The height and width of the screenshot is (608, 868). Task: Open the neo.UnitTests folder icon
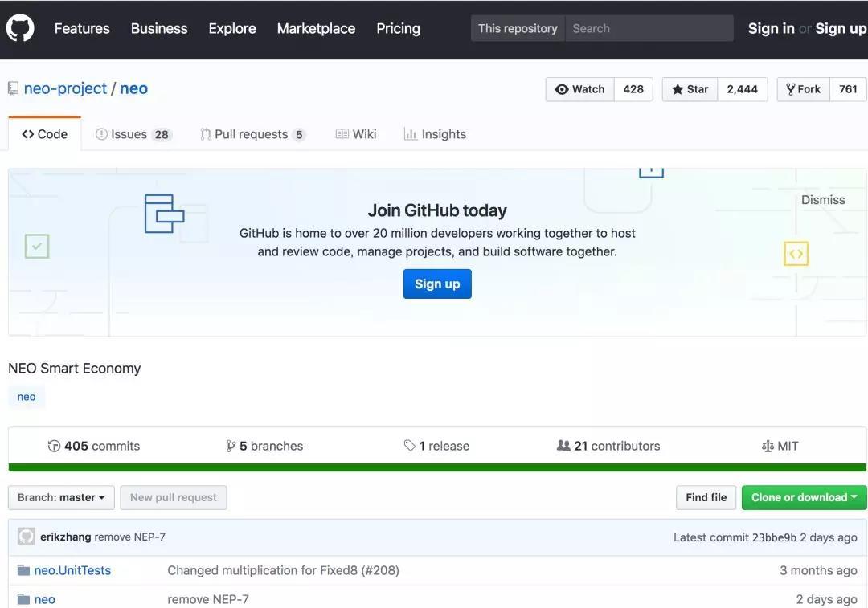pos(23,570)
